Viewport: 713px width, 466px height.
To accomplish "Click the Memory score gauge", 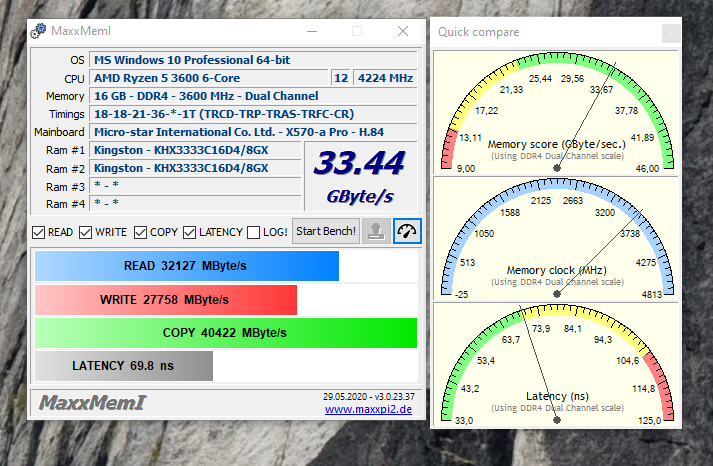I will [x=556, y=113].
